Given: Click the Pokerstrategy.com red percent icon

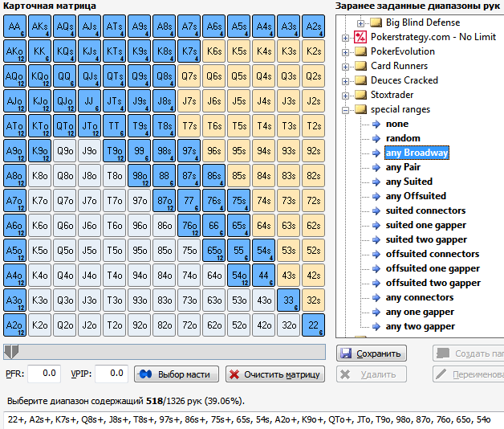Looking at the screenshot, I should tap(360, 37).
